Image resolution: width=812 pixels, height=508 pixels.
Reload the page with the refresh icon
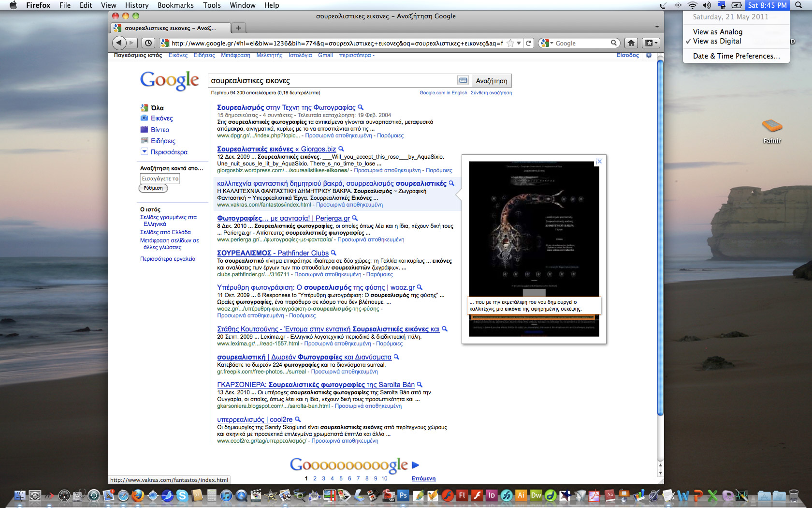529,43
